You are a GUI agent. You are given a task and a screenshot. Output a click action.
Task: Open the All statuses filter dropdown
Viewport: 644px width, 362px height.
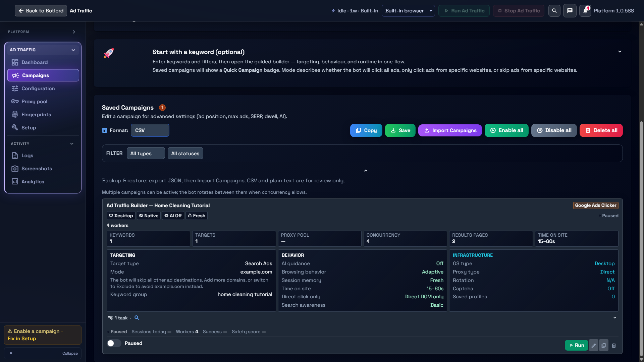[185, 154]
